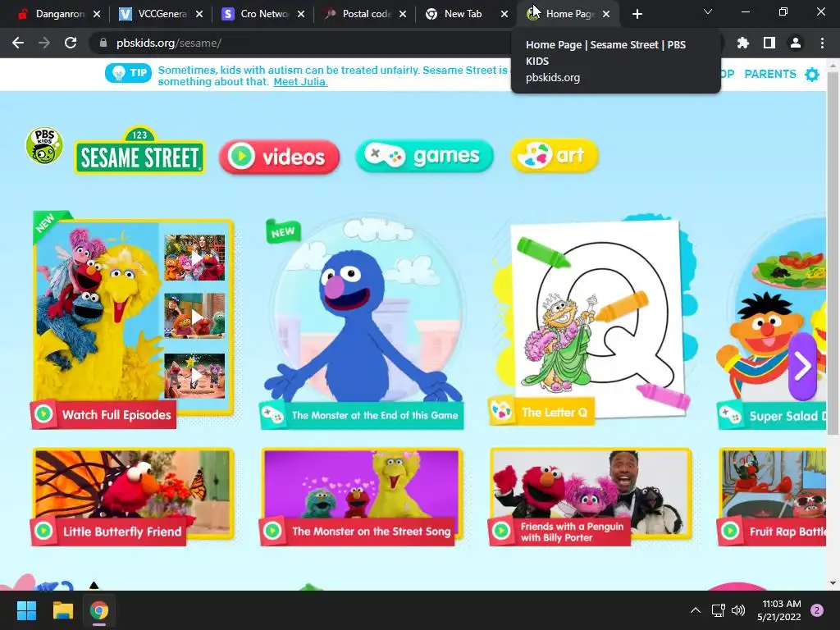Play third episode thumbnail in Full Episodes card

(194, 375)
